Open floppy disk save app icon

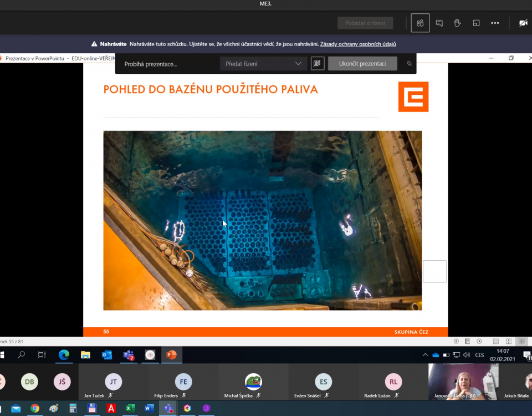pyautogui.click(x=91, y=408)
